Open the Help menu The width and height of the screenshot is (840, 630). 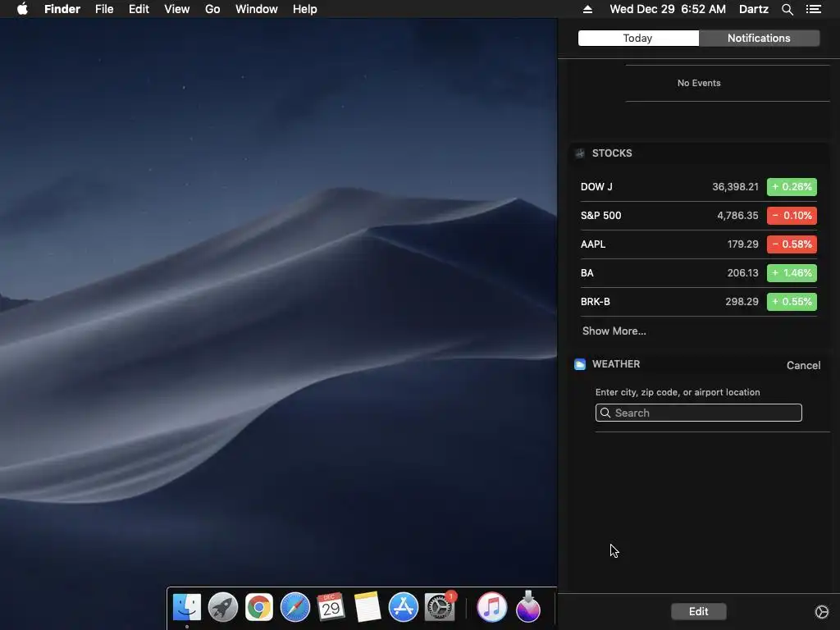(305, 9)
